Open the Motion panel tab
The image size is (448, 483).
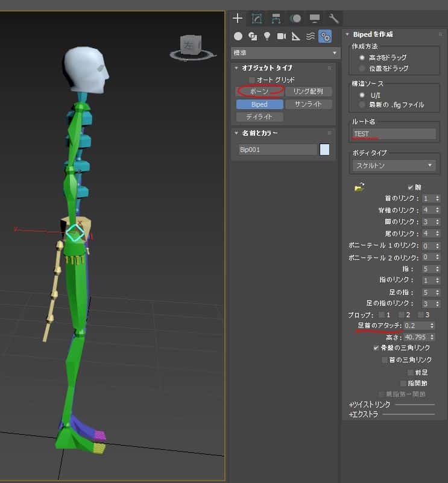[x=295, y=18]
